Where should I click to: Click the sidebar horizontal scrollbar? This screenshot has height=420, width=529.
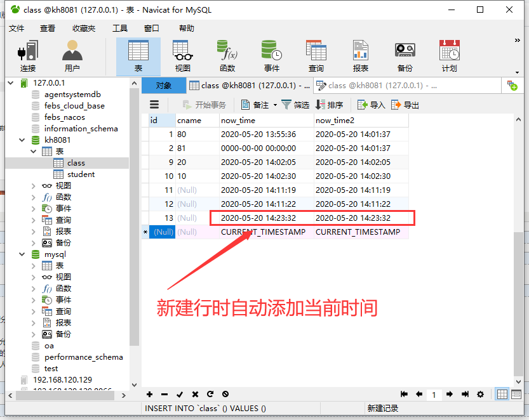(65, 395)
